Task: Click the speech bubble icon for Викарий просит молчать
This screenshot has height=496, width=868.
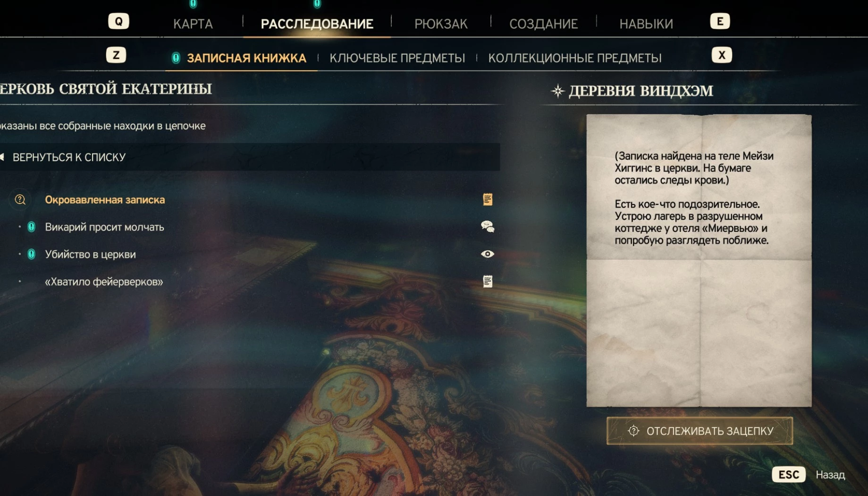Action: (x=488, y=227)
